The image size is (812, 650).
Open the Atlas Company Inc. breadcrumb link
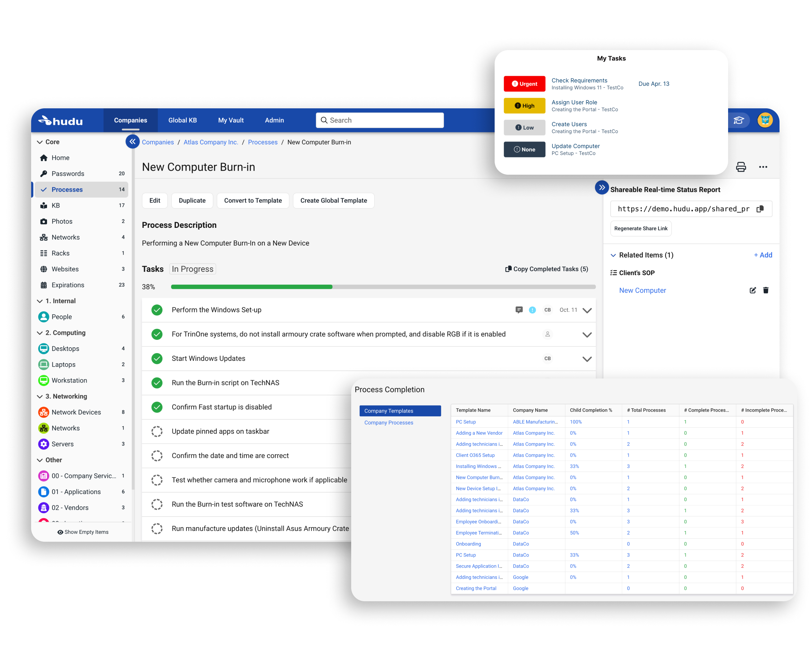[210, 142]
